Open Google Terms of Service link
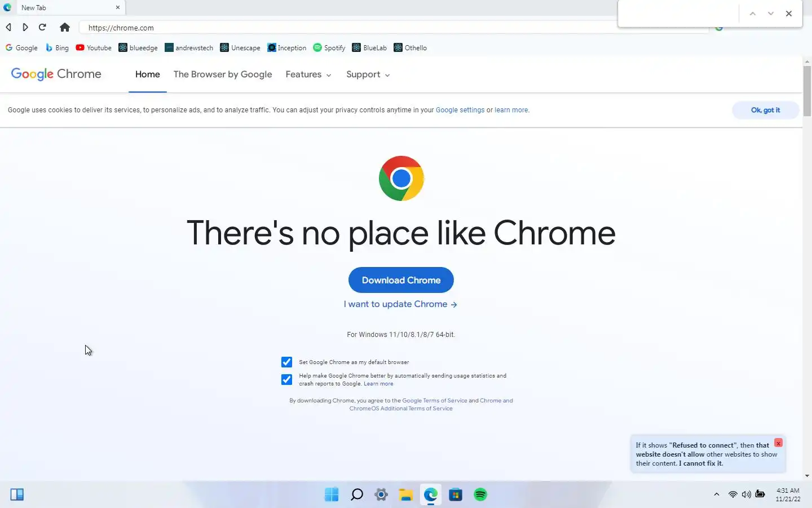Viewport: 812px width, 508px height. [x=434, y=401]
